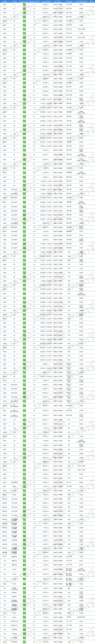Click the fuel icon in the VW SCIROCCO CULA row
Image resolution: width=95 pixels, height=644 pixels.
[24, 621]
